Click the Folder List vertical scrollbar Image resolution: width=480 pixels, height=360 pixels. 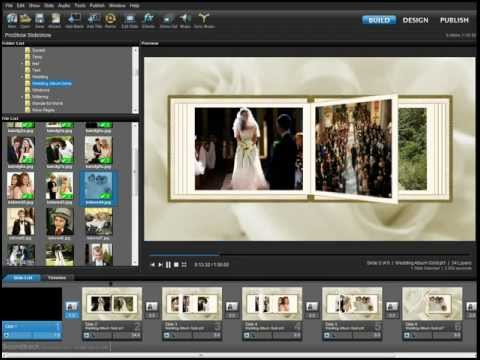tap(135, 80)
